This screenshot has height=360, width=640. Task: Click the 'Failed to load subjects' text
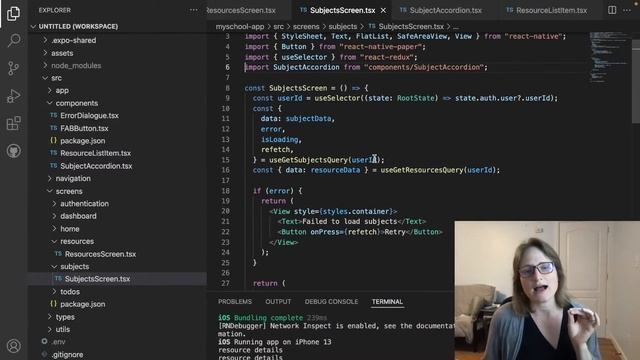tap(349, 222)
